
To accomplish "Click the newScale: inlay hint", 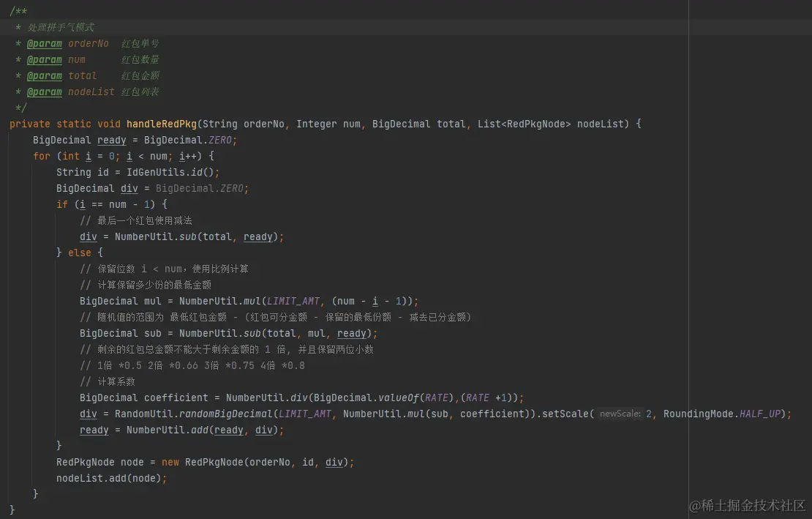I will 620,414.
